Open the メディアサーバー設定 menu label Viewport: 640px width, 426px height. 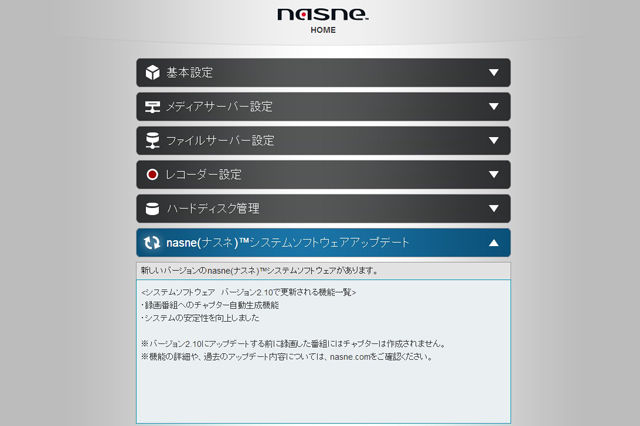(219, 107)
